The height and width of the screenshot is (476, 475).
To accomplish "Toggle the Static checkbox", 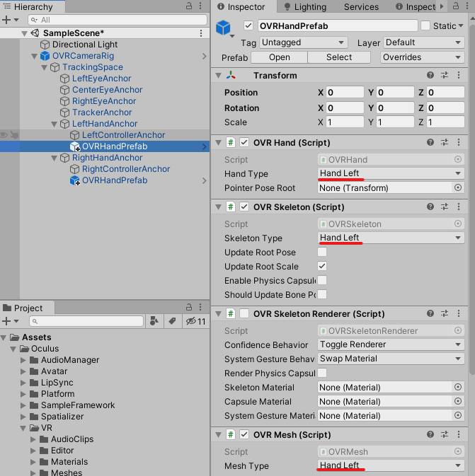I will click(425, 25).
